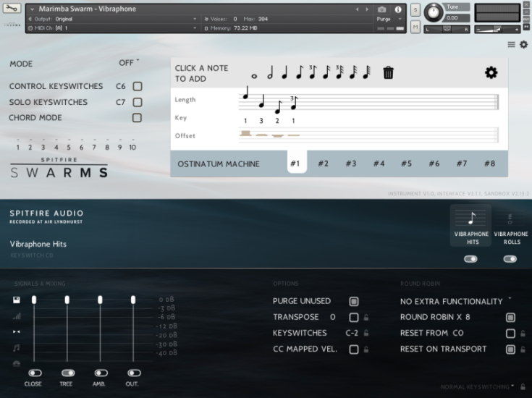Toggle the switch under Vibraphone Hits
Screen dimensions: 532x398
(470, 259)
